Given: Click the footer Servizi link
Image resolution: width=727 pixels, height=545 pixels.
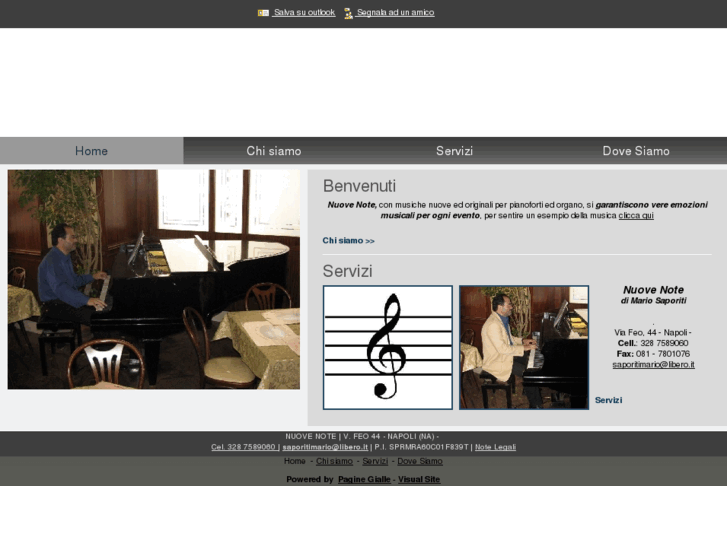Looking at the screenshot, I should pos(375,461).
